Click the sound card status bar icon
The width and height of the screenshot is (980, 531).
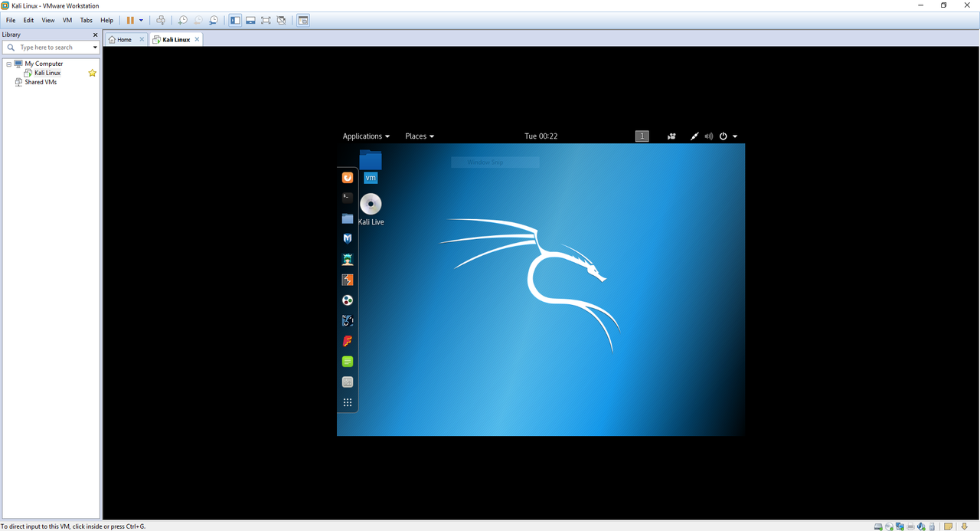pyautogui.click(x=921, y=526)
